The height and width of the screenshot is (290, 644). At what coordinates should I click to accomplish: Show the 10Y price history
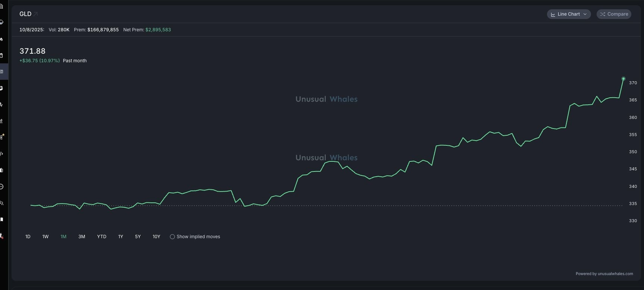pyautogui.click(x=156, y=237)
